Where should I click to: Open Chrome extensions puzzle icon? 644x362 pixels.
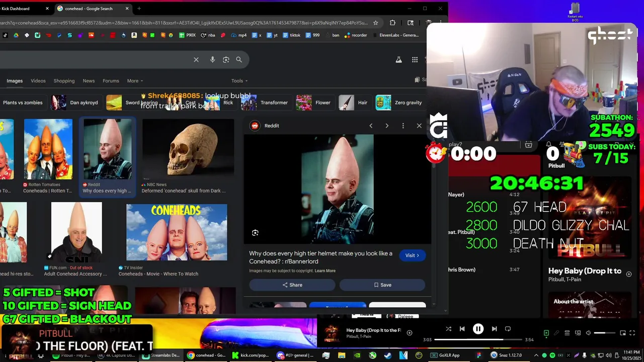[392, 23]
